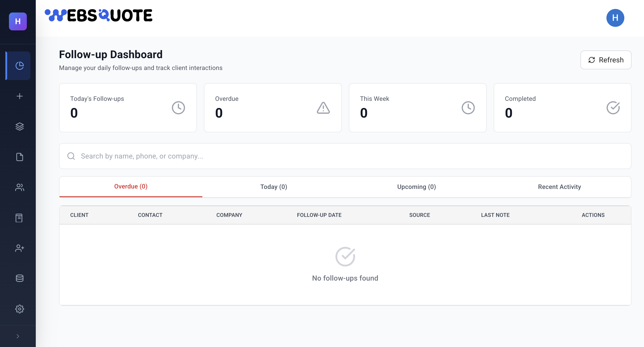Click the Refresh button

(x=606, y=60)
